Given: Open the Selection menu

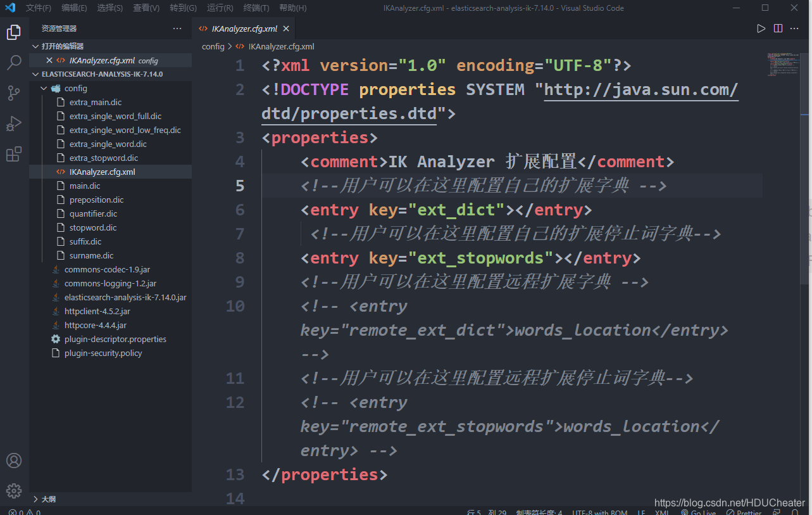Looking at the screenshot, I should (110, 8).
